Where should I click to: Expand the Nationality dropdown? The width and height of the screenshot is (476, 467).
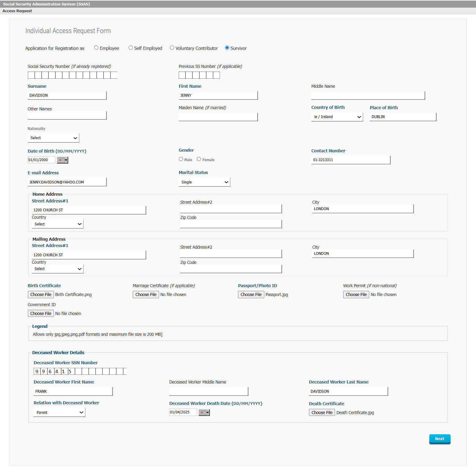[x=53, y=138]
